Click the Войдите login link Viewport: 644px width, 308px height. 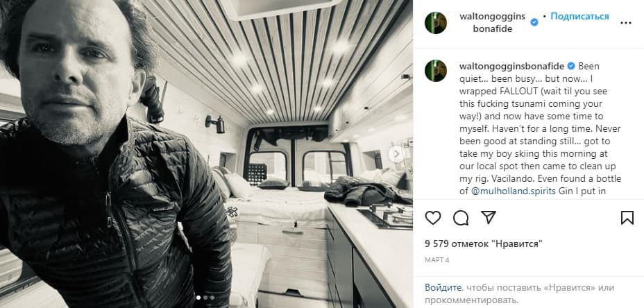tap(443, 287)
